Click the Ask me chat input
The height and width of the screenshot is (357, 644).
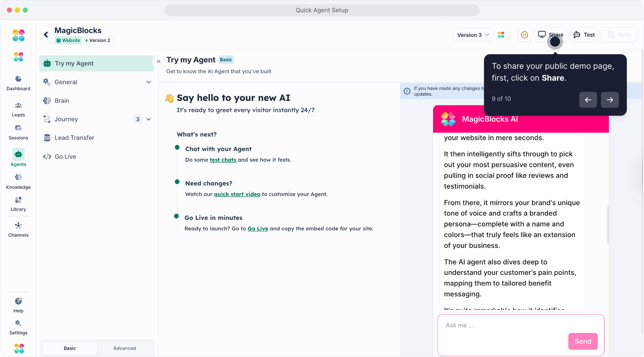[x=503, y=326]
